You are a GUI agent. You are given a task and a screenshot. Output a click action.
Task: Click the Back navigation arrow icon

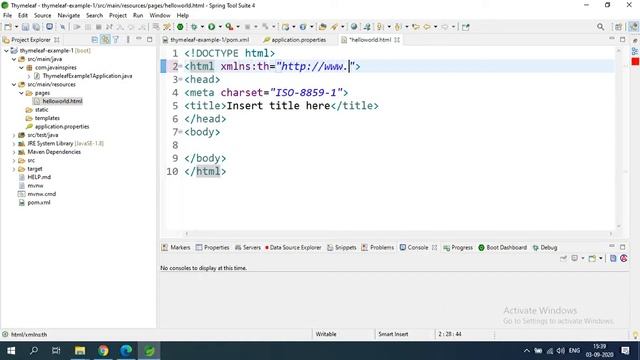[427, 27]
